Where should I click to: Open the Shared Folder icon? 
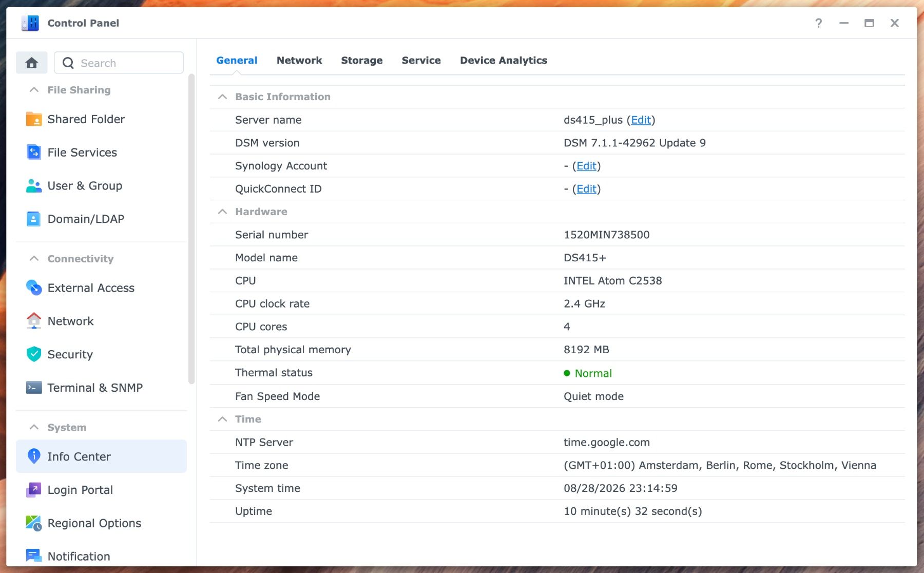click(34, 119)
